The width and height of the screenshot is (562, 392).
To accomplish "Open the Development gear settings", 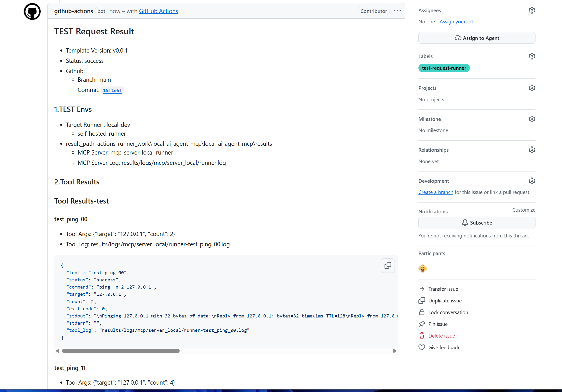I will [x=531, y=181].
